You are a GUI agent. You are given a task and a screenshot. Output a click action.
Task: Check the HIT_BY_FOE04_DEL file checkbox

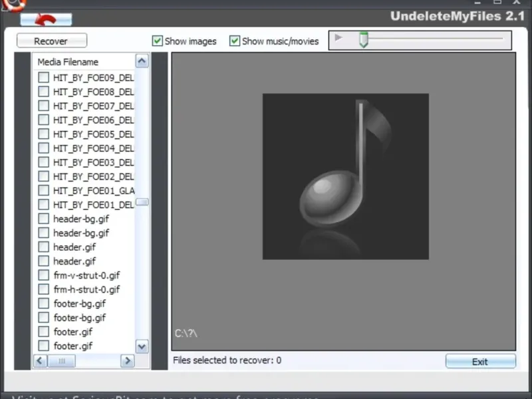coord(43,148)
